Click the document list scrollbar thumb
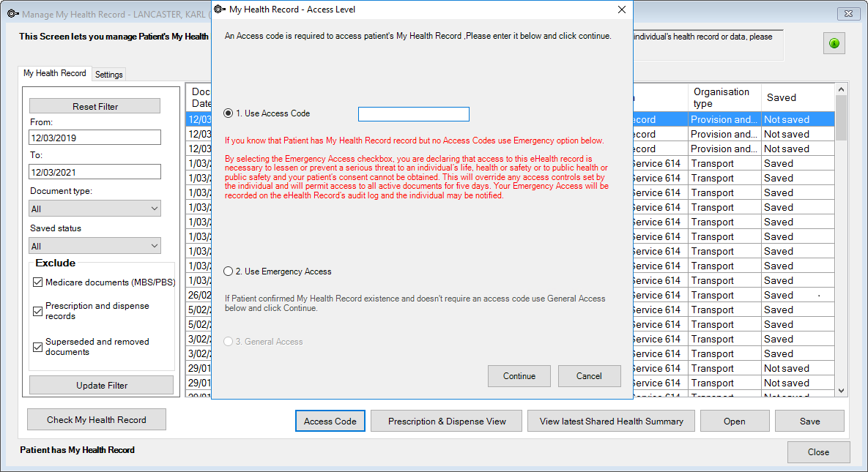This screenshot has height=472, width=868. pyautogui.click(x=841, y=118)
